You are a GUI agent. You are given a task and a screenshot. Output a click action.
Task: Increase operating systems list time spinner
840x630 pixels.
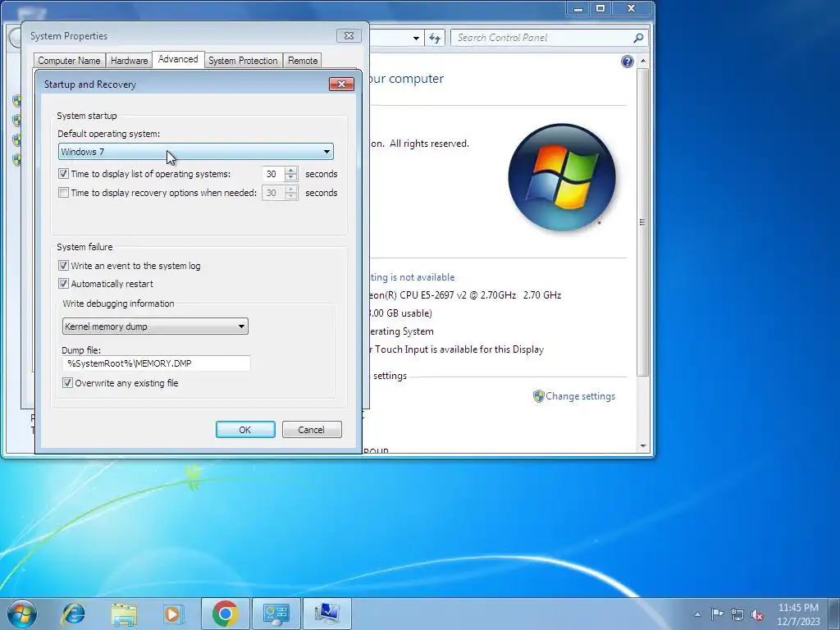(x=291, y=171)
